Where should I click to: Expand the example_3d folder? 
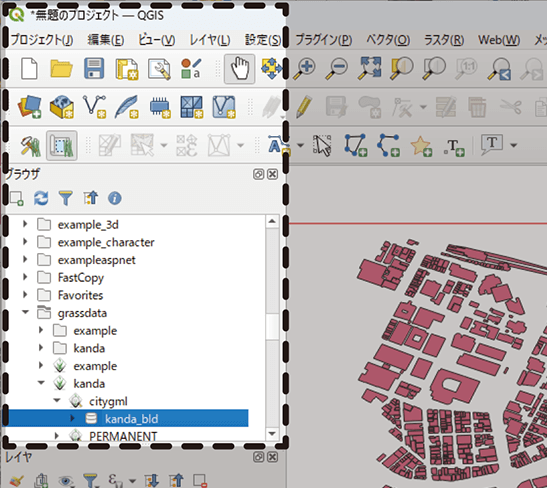[x=25, y=224]
